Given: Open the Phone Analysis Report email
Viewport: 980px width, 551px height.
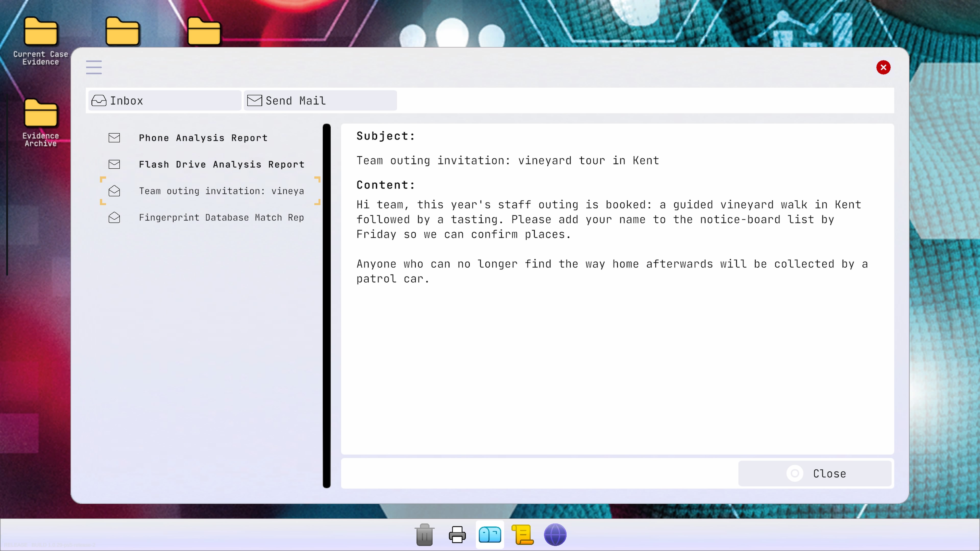Looking at the screenshot, I should coord(210,138).
